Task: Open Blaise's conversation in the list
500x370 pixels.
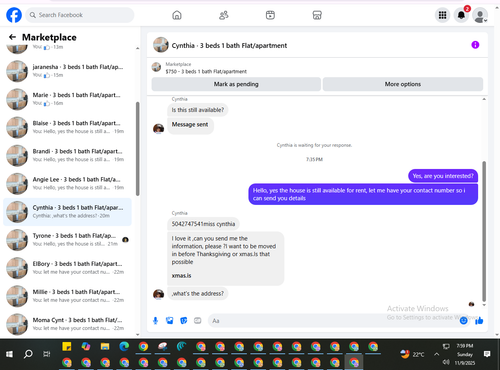Action: 67,127
